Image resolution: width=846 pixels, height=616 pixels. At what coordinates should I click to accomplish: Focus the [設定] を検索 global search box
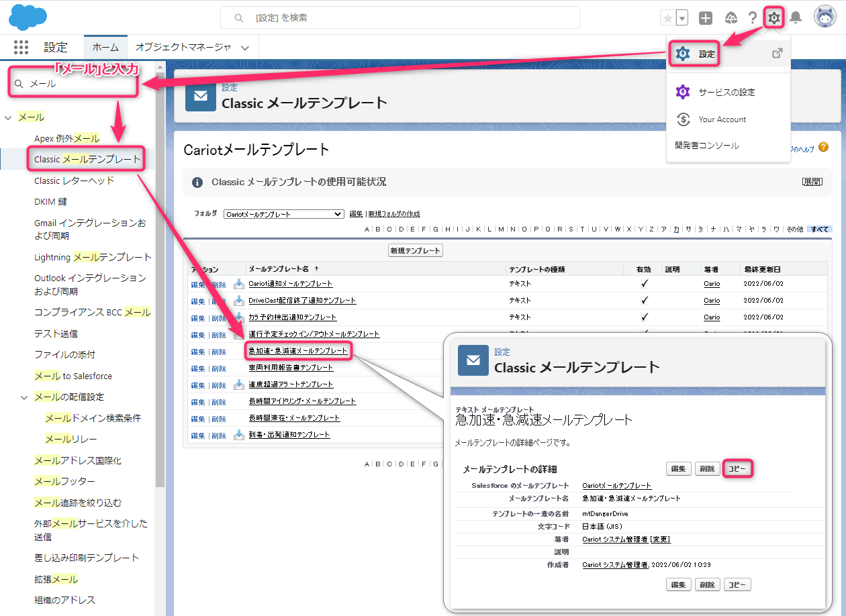pyautogui.click(x=399, y=18)
